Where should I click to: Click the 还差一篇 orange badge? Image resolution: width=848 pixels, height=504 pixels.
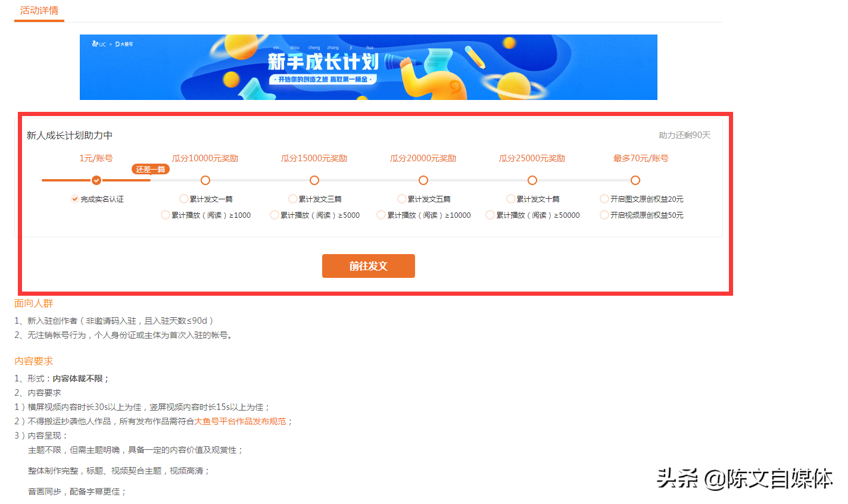[150, 169]
